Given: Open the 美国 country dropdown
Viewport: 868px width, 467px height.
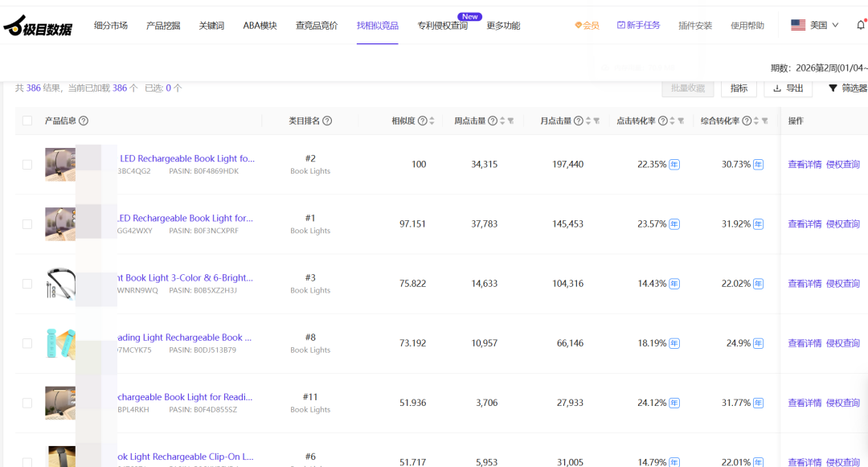Looking at the screenshot, I should click(814, 25).
